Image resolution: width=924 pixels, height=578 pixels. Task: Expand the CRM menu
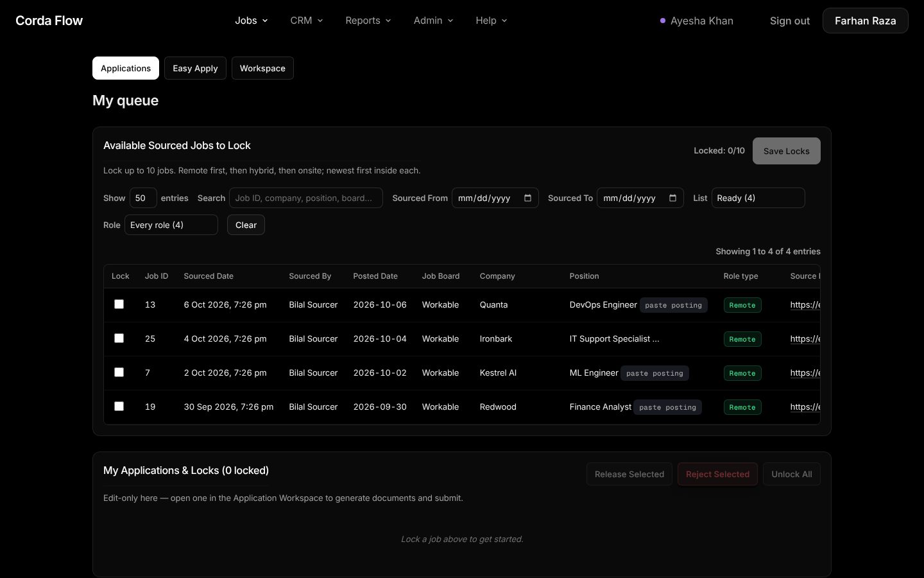[x=306, y=21]
